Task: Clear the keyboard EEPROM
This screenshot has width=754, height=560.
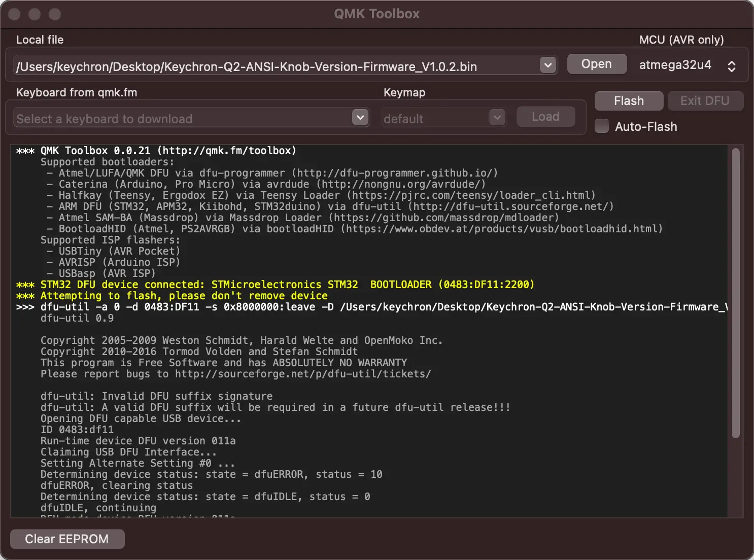Action: coord(67,539)
